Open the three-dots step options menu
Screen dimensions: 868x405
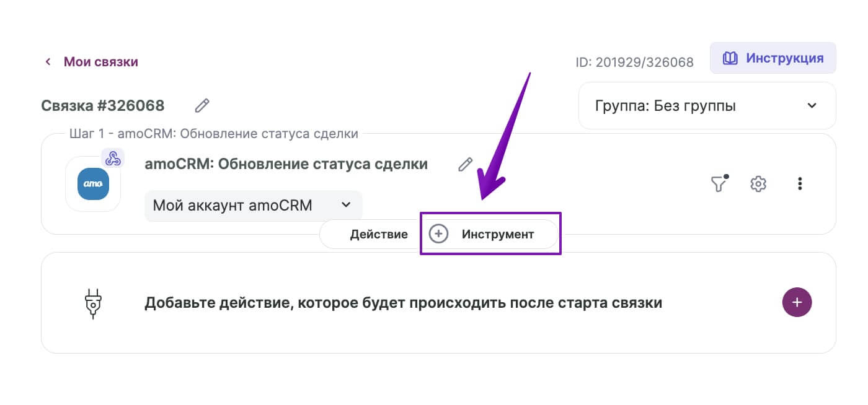pyautogui.click(x=800, y=184)
